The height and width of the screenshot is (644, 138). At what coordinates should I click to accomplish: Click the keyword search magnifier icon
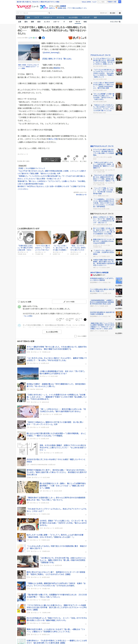49,13
